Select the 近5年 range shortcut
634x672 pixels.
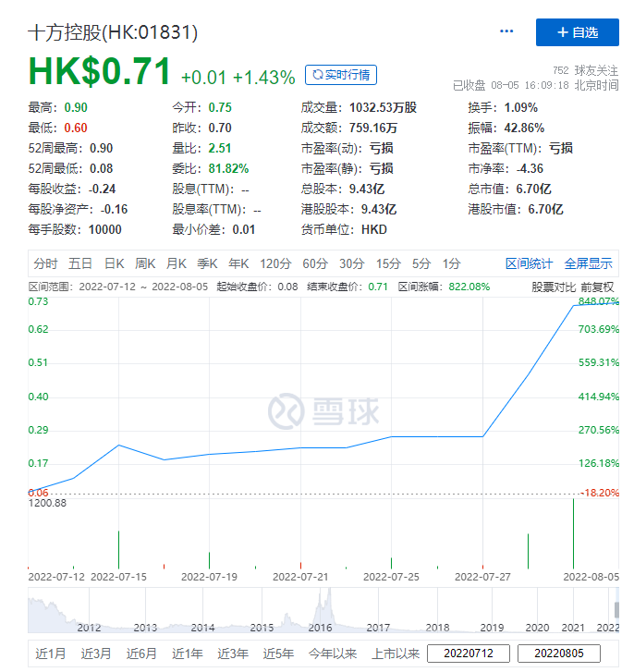[x=278, y=654]
